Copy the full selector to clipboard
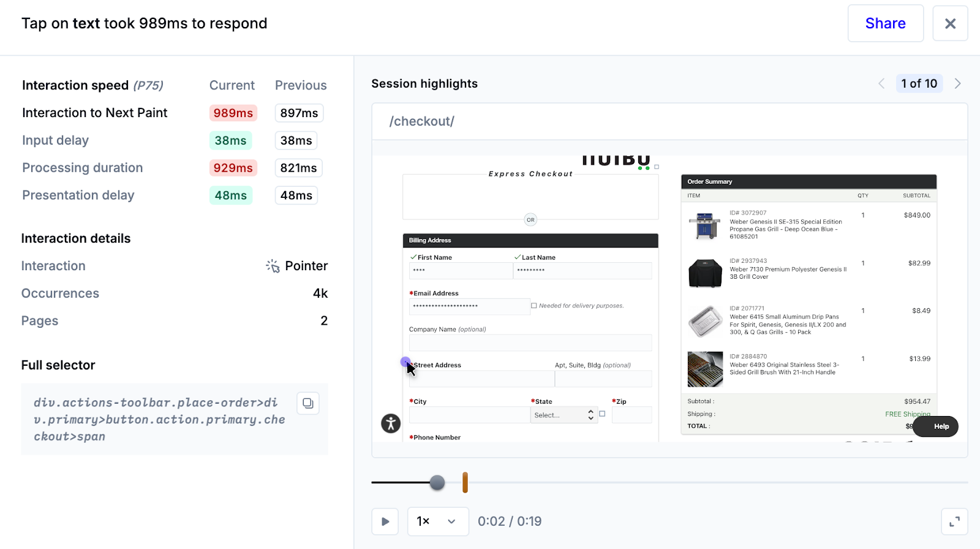 (x=308, y=403)
